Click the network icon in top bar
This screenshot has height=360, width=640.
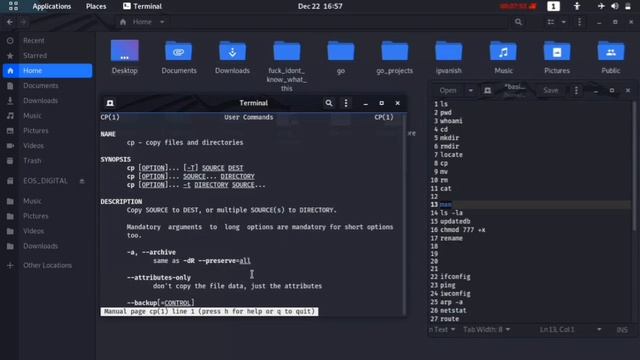pos(601,6)
